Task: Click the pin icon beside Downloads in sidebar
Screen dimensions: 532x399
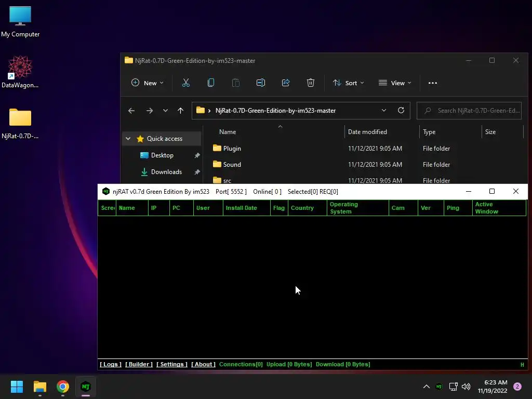Action: [197, 172]
